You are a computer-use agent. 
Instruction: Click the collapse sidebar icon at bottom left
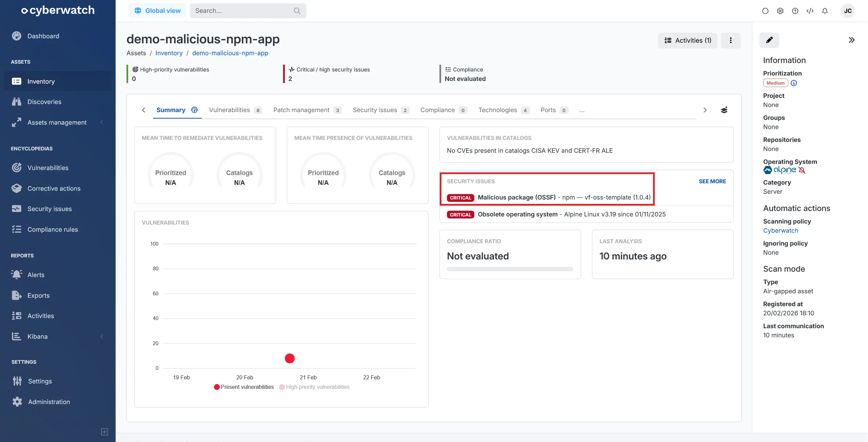(104, 432)
